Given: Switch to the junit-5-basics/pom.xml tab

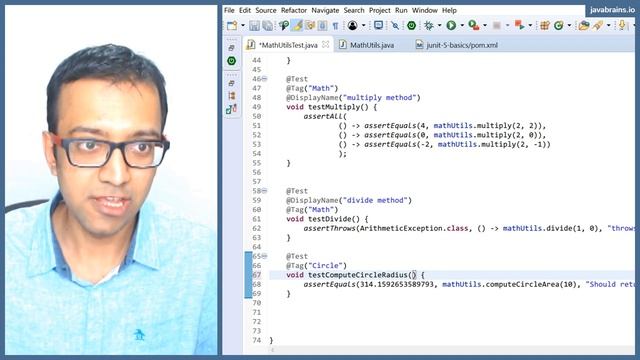Looking at the screenshot, I should point(457,45).
